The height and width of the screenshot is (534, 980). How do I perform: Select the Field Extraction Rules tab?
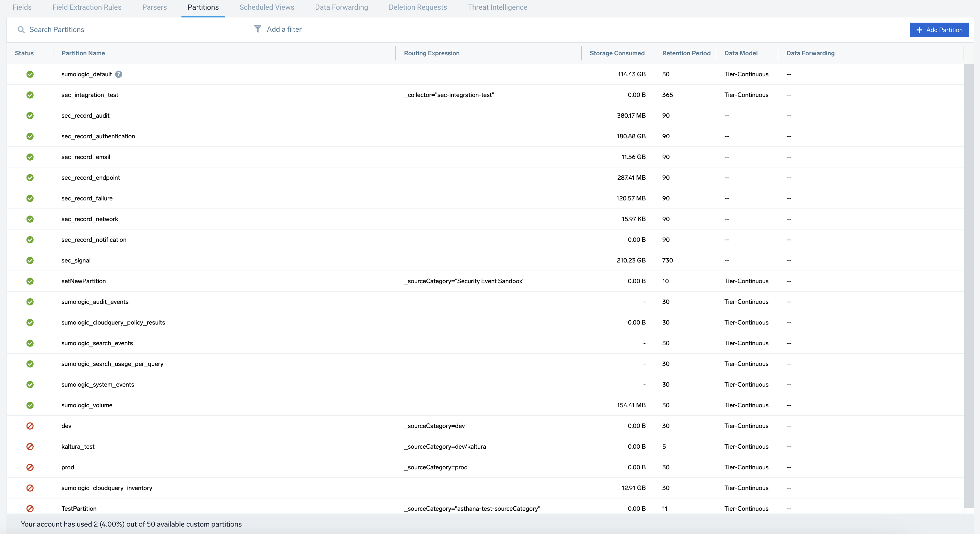86,7
